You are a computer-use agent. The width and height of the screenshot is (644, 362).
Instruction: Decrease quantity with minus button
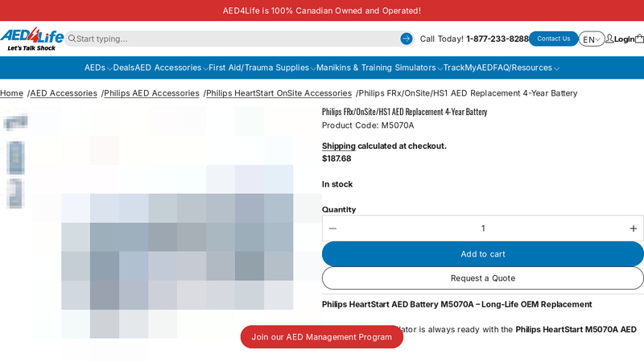(x=332, y=228)
